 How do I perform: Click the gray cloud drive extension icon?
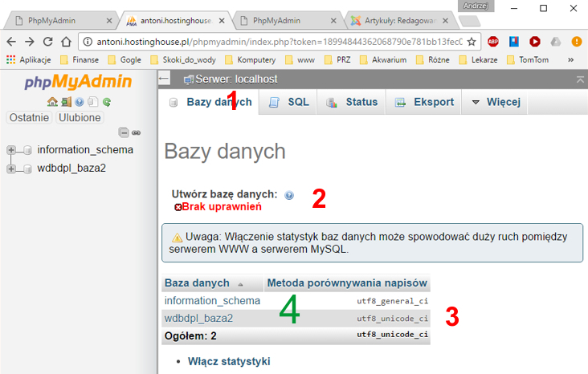pyautogui.click(x=555, y=41)
